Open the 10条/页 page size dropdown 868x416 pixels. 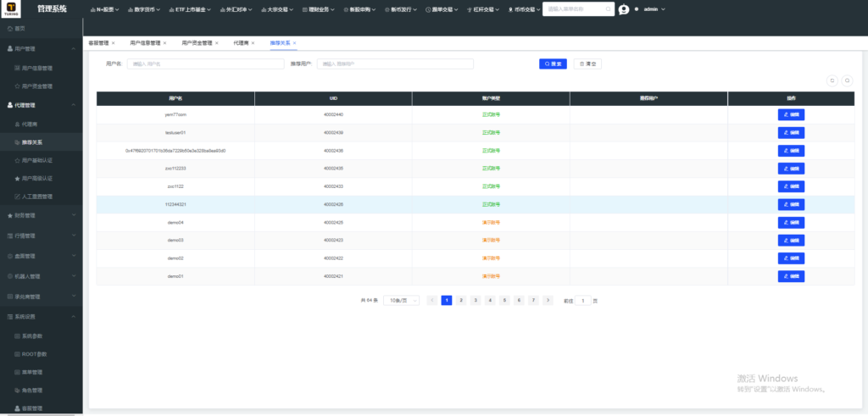tap(401, 301)
